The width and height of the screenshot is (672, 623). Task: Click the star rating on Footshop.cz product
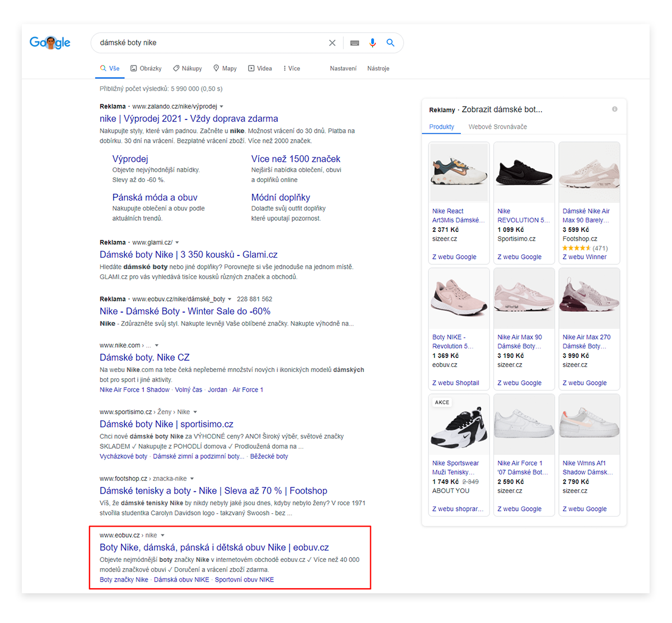pos(576,248)
